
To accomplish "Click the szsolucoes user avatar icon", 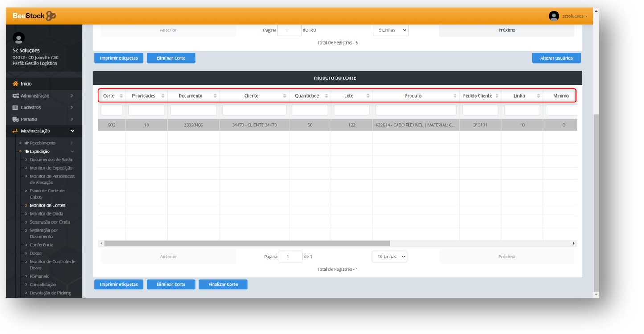I will [554, 16].
